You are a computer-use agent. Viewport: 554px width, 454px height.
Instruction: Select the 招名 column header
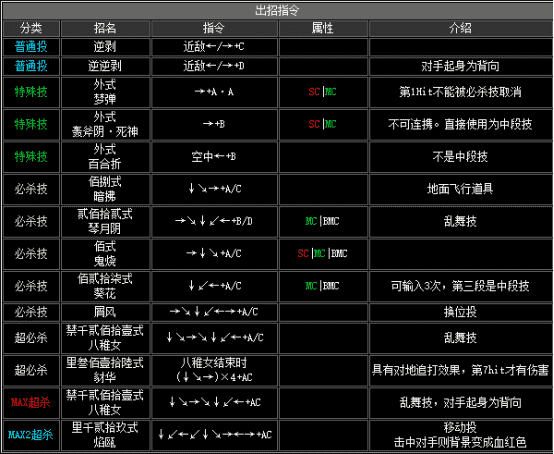click(x=105, y=28)
